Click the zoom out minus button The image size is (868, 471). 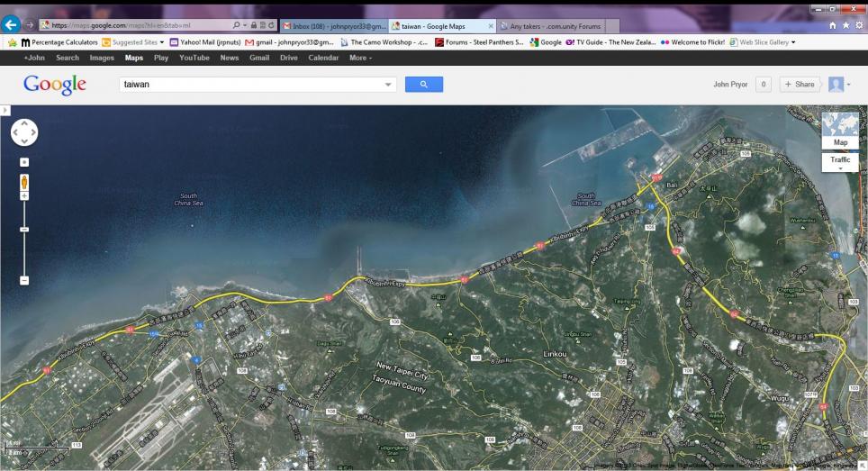pyautogui.click(x=24, y=280)
